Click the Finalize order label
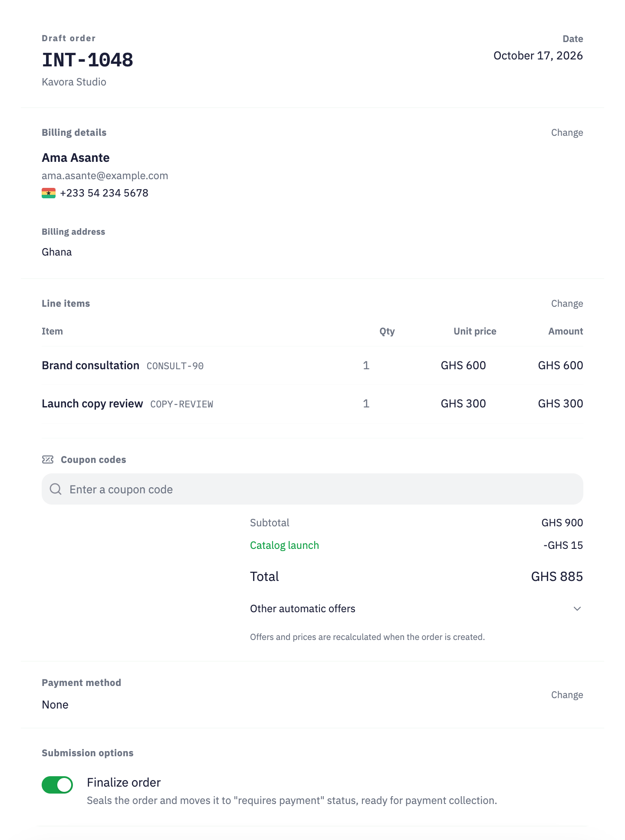The image size is (625, 840). tap(124, 782)
